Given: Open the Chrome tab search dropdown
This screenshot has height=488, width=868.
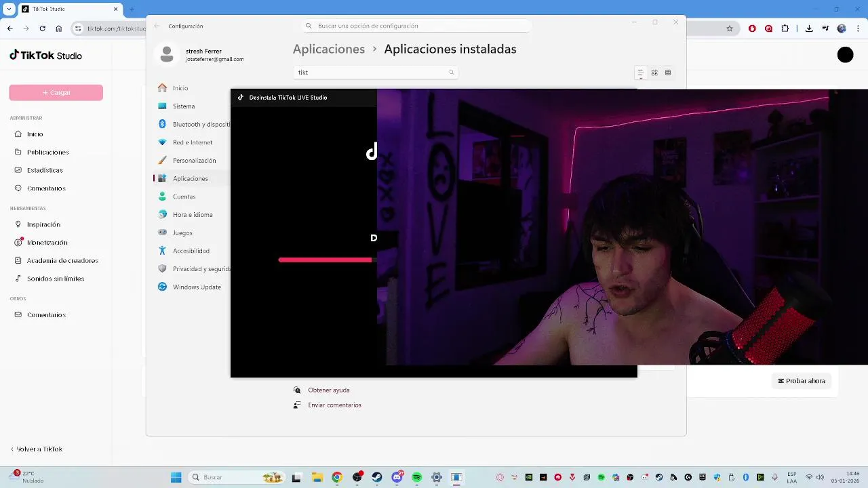Looking at the screenshot, I should coord(9,9).
